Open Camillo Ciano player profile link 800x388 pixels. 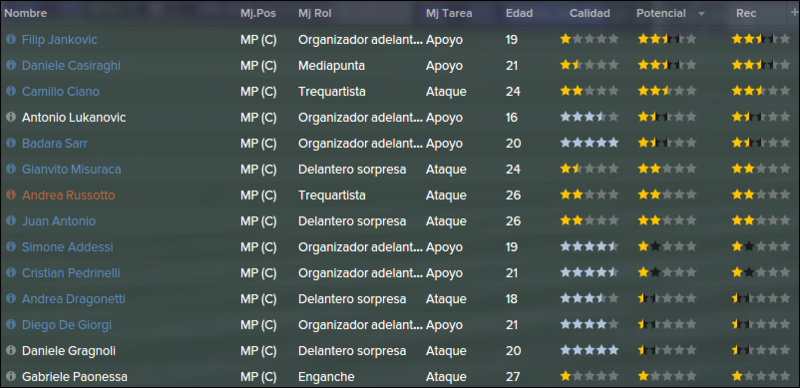[x=61, y=91]
